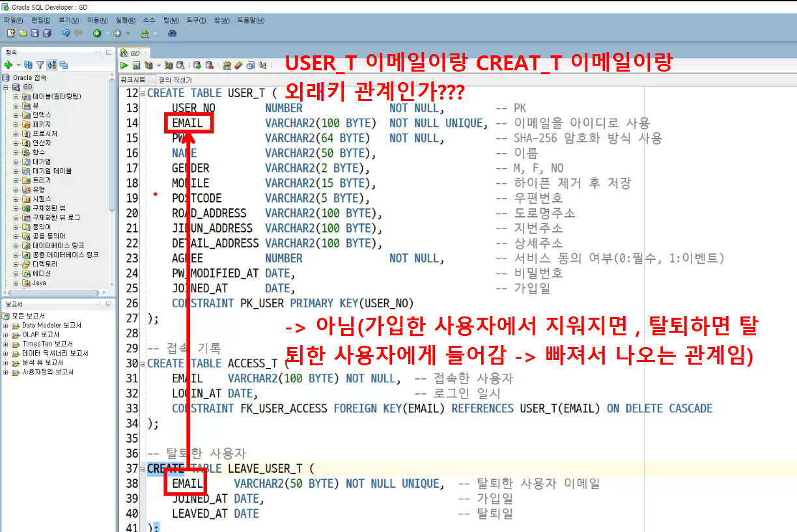Expand the 프로시저 tree node

click(x=16, y=133)
